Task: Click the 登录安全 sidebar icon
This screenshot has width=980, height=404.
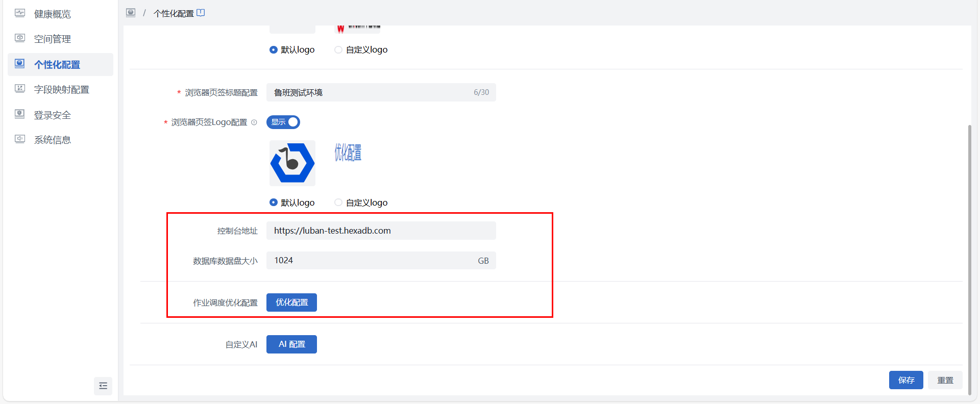Action: [x=20, y=114]
